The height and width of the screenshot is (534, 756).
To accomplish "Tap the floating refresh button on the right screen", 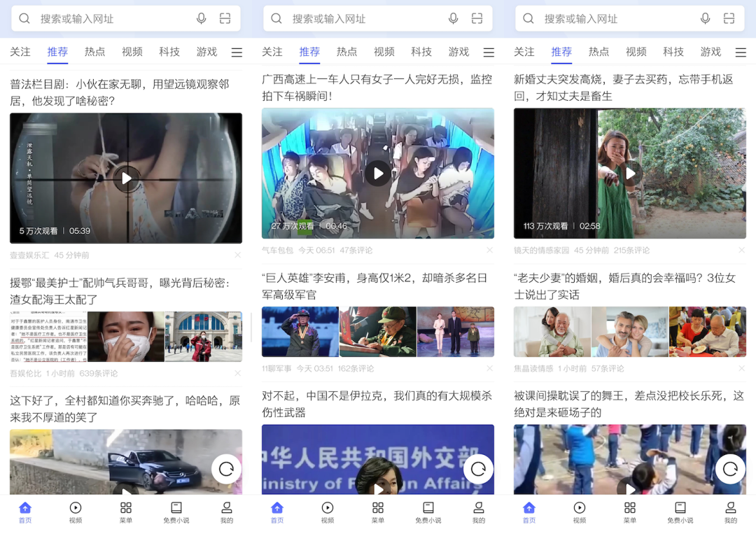I will (730, 469).
